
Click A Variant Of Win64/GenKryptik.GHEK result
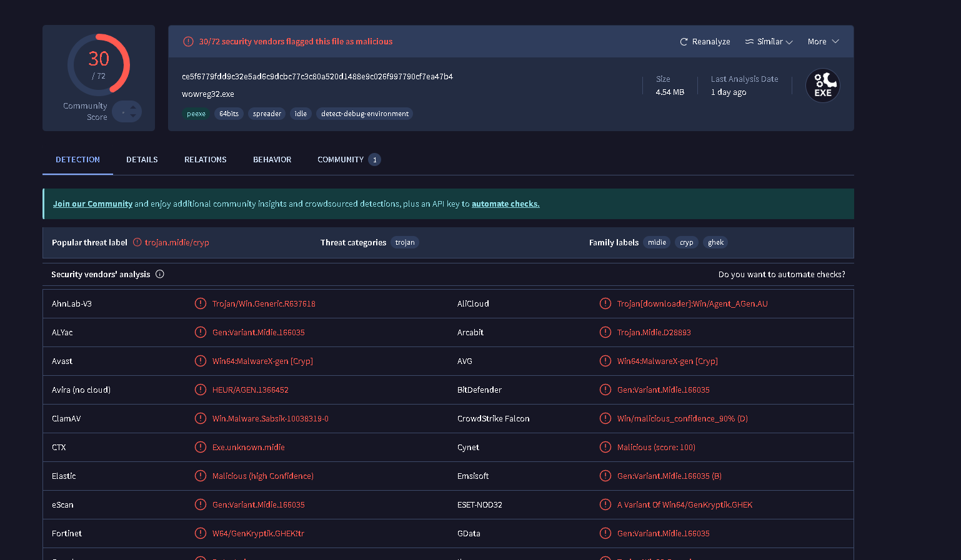(685, 505)
